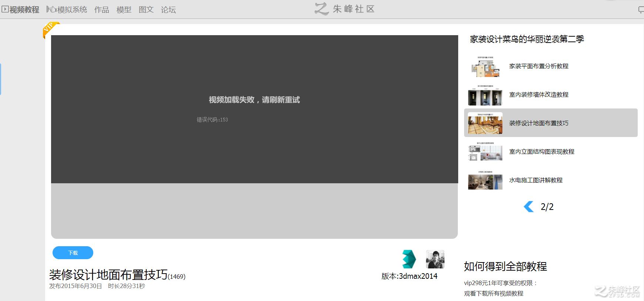Select the 室内立面结构图表现教程 title link
This screenshot has height=301, width=644.
click(x=542, y=152)
